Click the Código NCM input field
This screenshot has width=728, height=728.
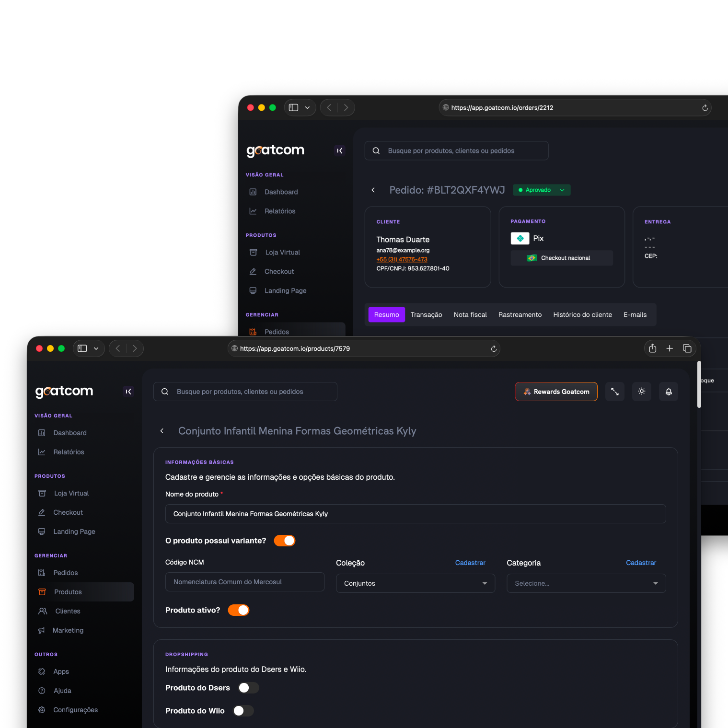(244, 582)
